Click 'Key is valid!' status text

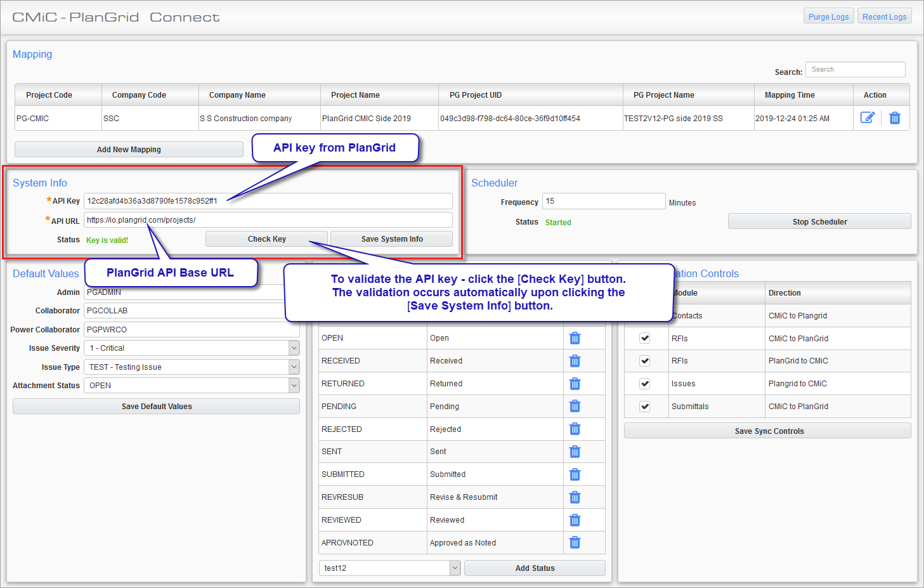pos(107,240)
